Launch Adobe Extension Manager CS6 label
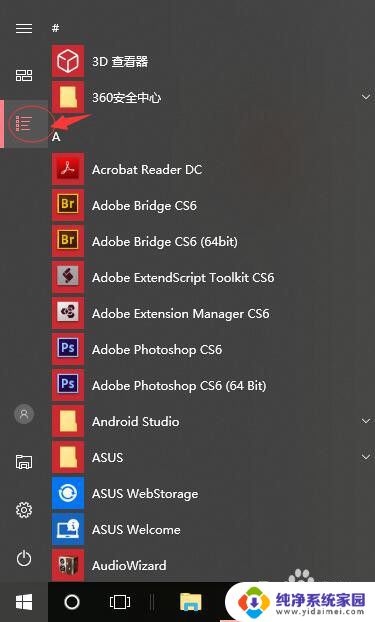This screenshot has width=375, height=622. coord(181,314)
